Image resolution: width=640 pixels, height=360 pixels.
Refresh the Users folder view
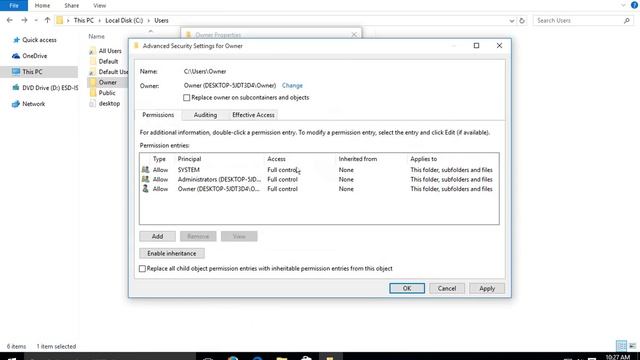click(522, 20)
